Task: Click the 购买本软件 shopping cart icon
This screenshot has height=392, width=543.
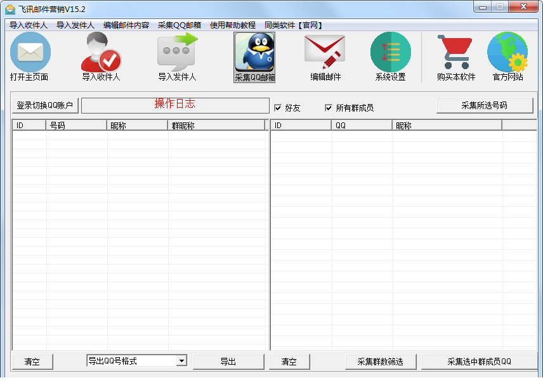Action: coord(455,52)
